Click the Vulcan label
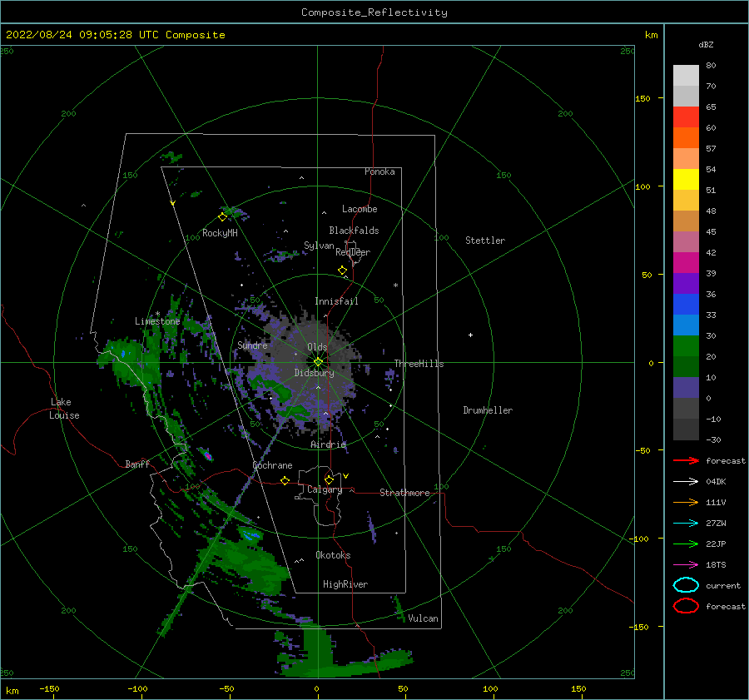 [423, 618]
